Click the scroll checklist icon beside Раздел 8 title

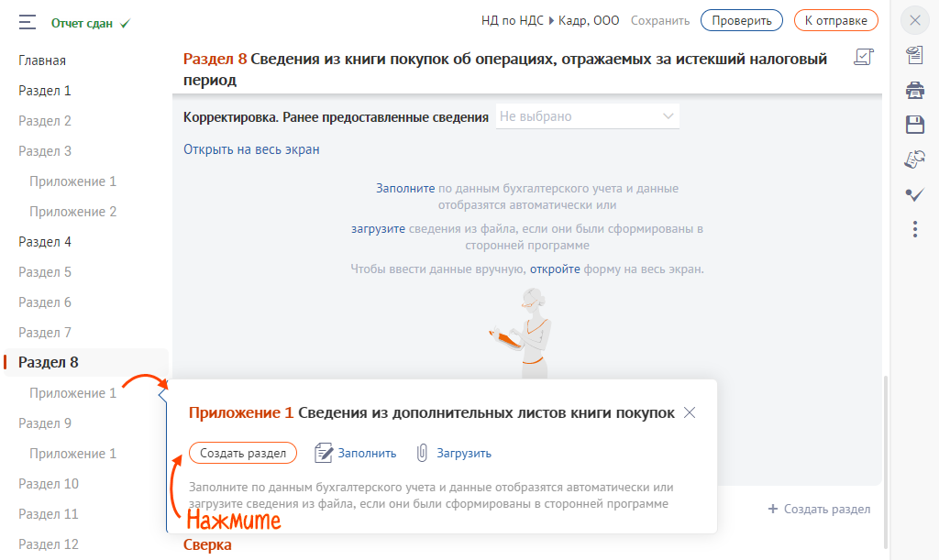click(x=863, y=59)
